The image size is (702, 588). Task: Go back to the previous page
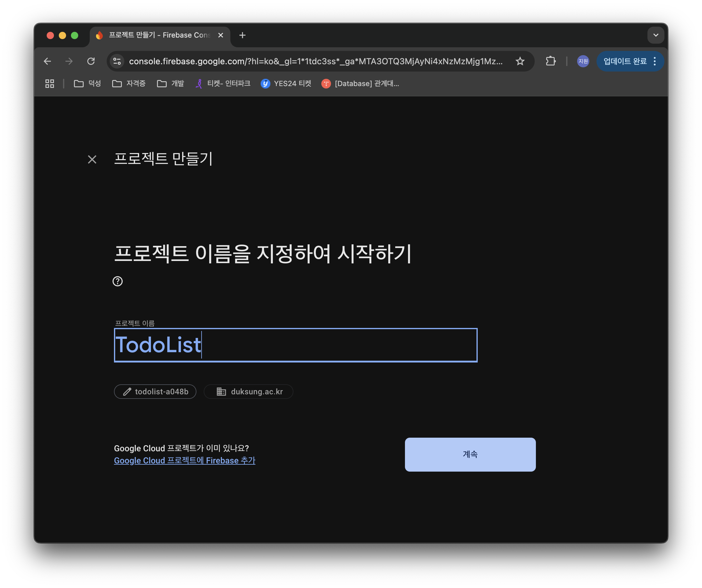(48, 61)
